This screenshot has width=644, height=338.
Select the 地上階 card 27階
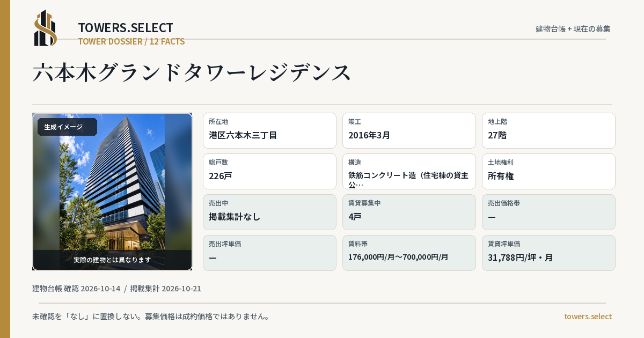point(548,130)
